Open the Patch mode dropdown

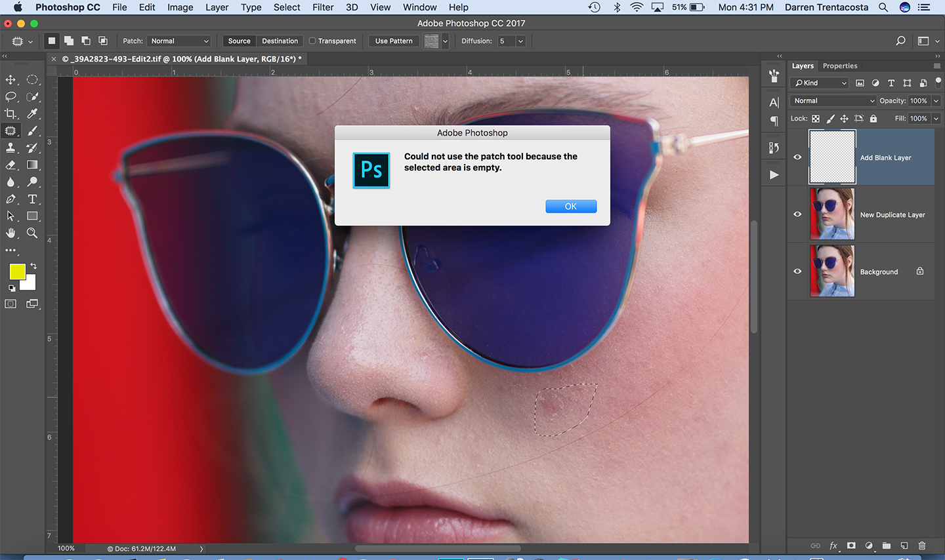(179, 41)
